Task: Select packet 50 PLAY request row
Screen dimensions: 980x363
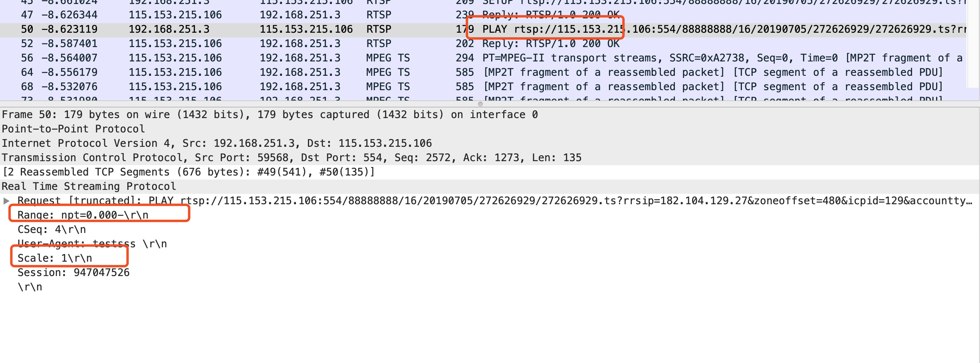Action: click(x=280, y=29)
